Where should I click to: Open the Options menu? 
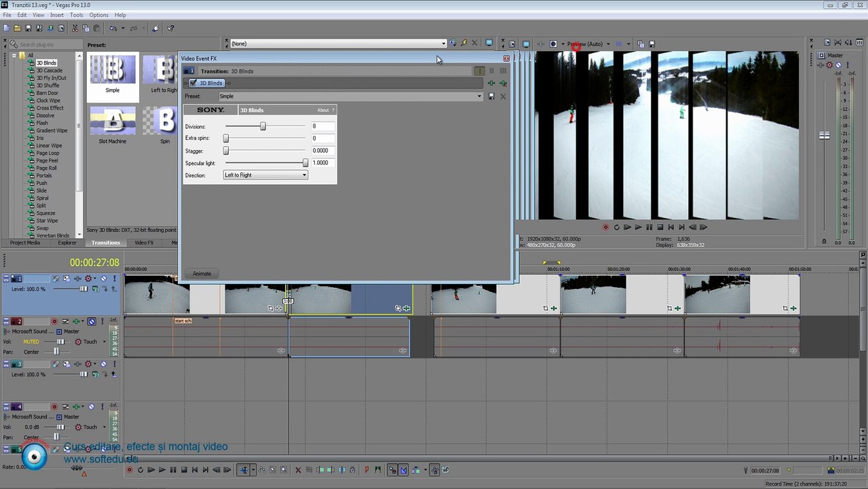click(x=99, y=15)
